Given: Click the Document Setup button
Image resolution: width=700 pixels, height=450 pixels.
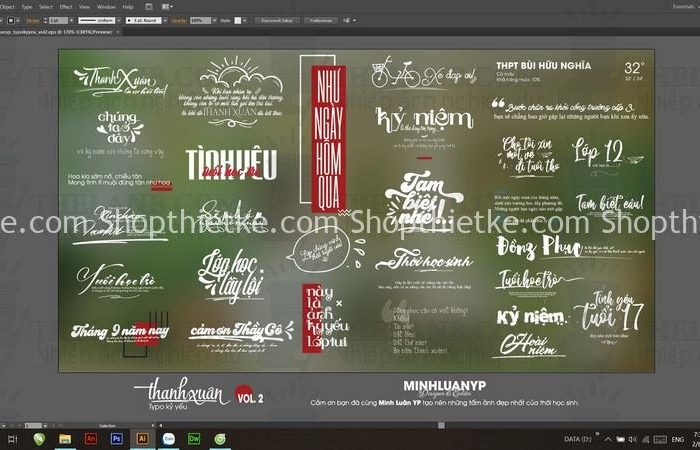Looking at the screenshot, I should pyautogui.click(x=279, y=19).
